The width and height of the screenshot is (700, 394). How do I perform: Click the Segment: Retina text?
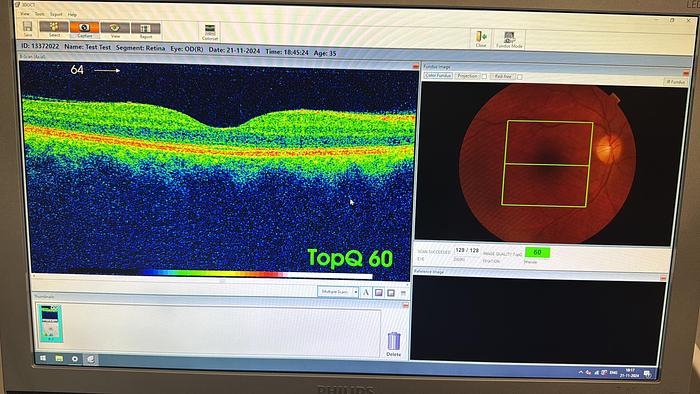[x=140, y=48]
